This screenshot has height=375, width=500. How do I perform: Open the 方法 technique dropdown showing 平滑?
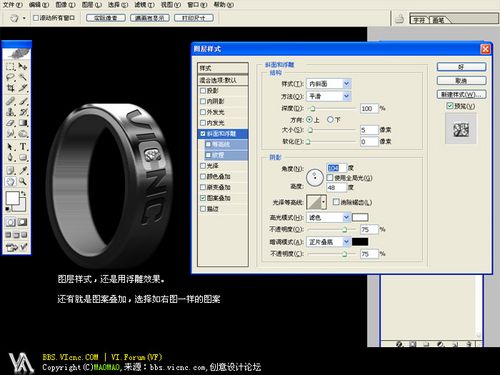(x=329, y=96)
